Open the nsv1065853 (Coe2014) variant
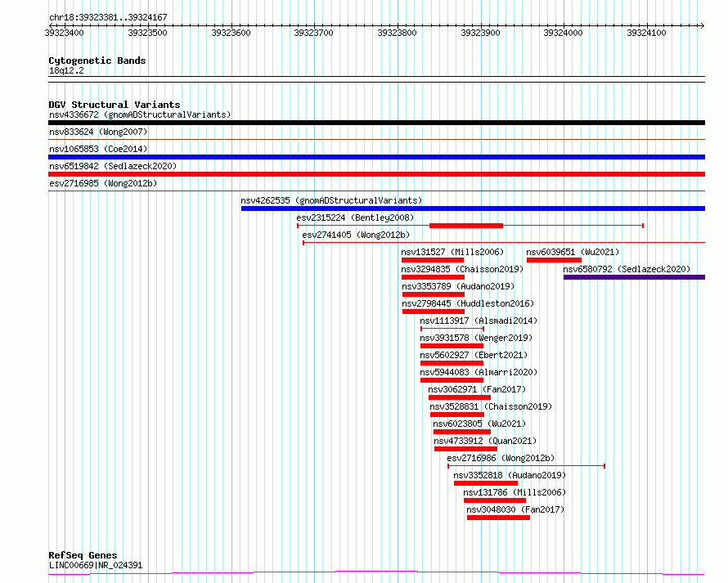 coord(98,149)
